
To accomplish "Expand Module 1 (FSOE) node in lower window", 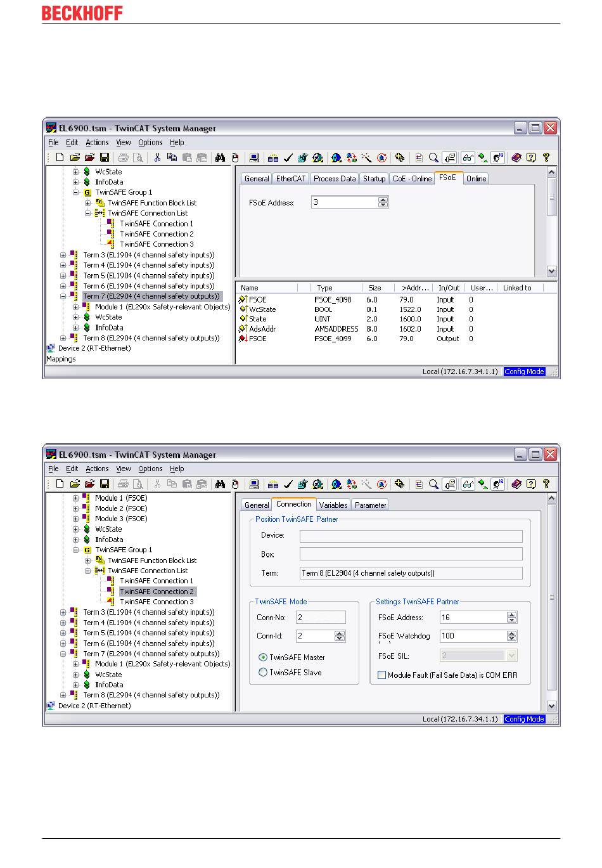I will point(75,498).
